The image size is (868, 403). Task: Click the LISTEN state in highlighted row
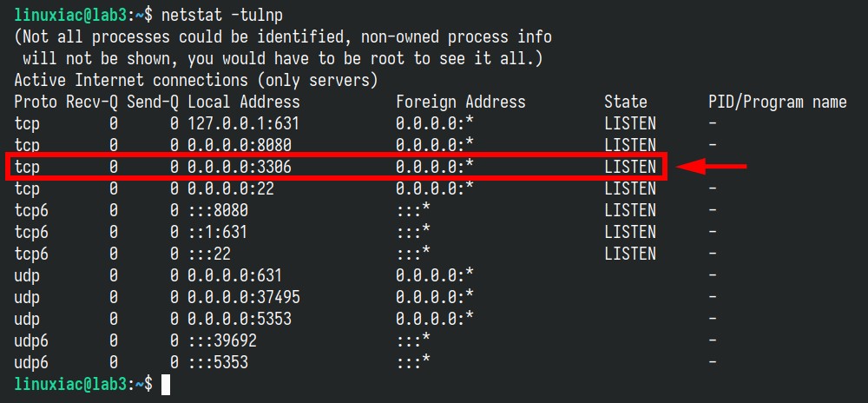pyautogui.click(x=630, y=167)
